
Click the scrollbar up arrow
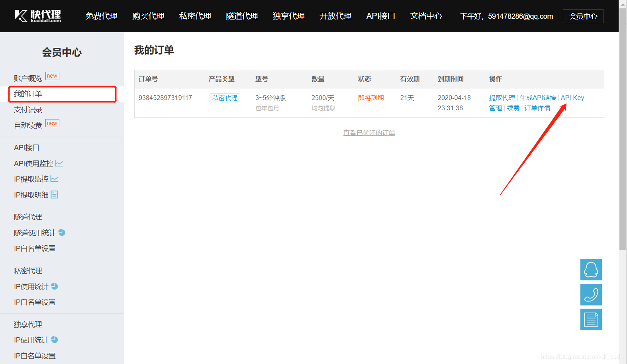pyautogui.click(x=623, y=4)
